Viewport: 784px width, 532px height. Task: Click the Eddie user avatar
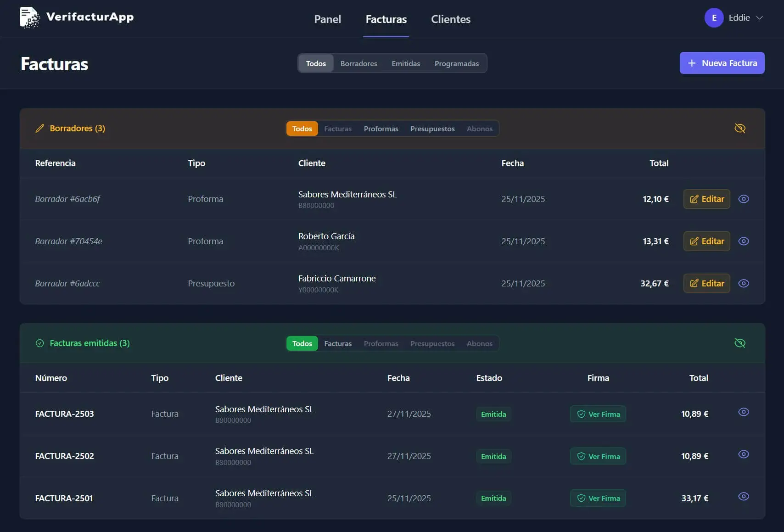(714, 18)
